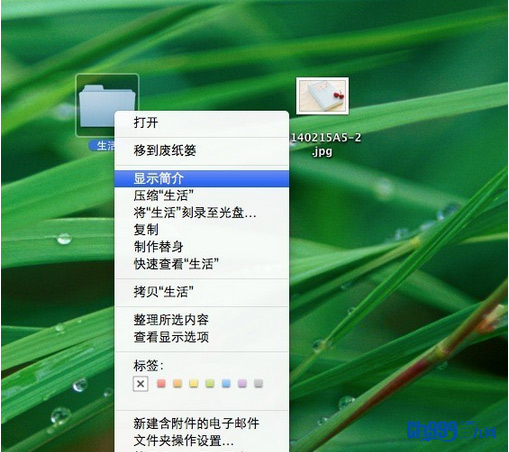Apply the red label tag
Image resolution: width=509 pixels, height=452 pixels.
pos(161,384)
